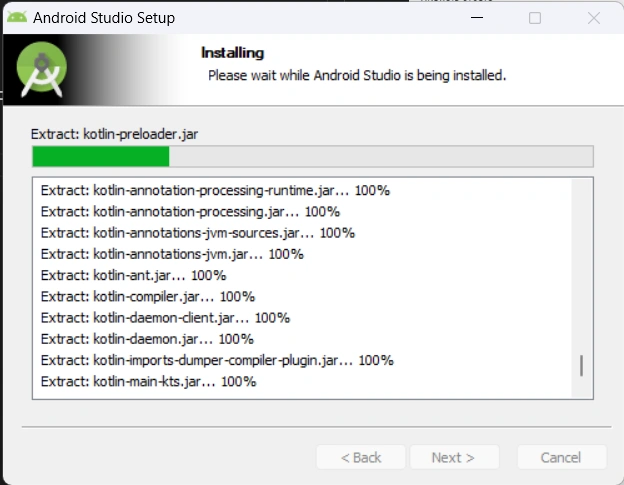Click the greyed-out Back button
This screenshot has height=485, width=624.
[360, 457]
